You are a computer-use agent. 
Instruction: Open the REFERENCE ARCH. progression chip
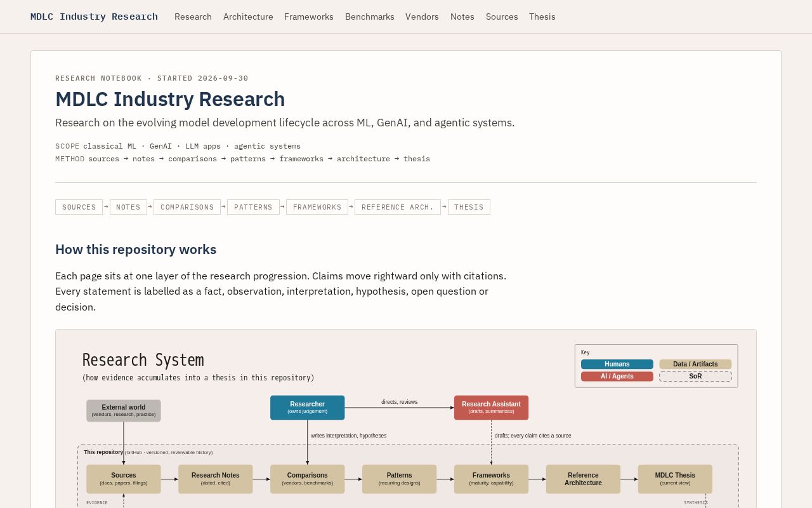pos(398,207)
